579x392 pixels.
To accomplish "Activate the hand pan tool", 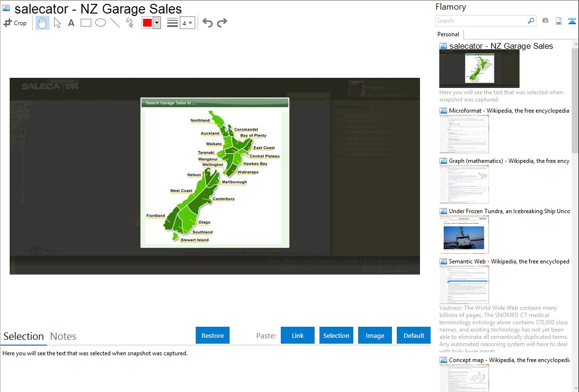I will click(x=43, y=23).
